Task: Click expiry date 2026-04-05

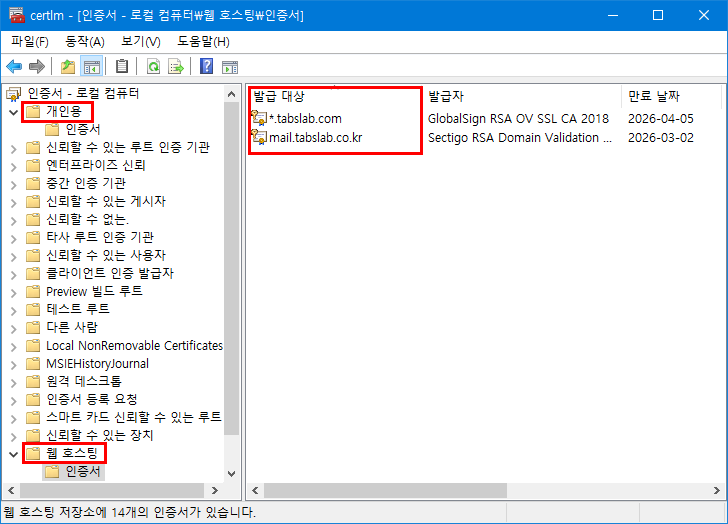Action: point(661,118)
